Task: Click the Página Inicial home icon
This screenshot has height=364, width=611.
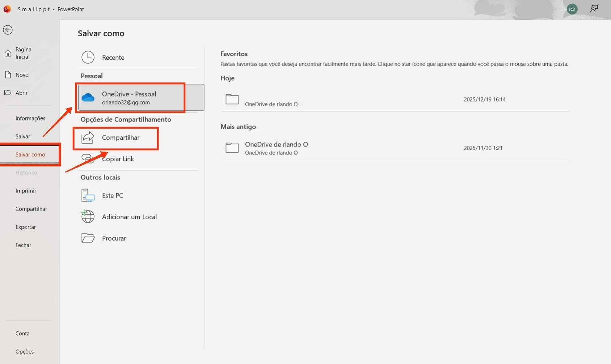Action: [8, 53]
